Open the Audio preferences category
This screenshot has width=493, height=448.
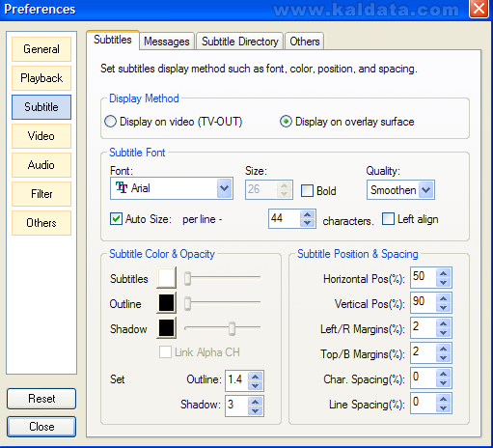(x=41, y=165)
